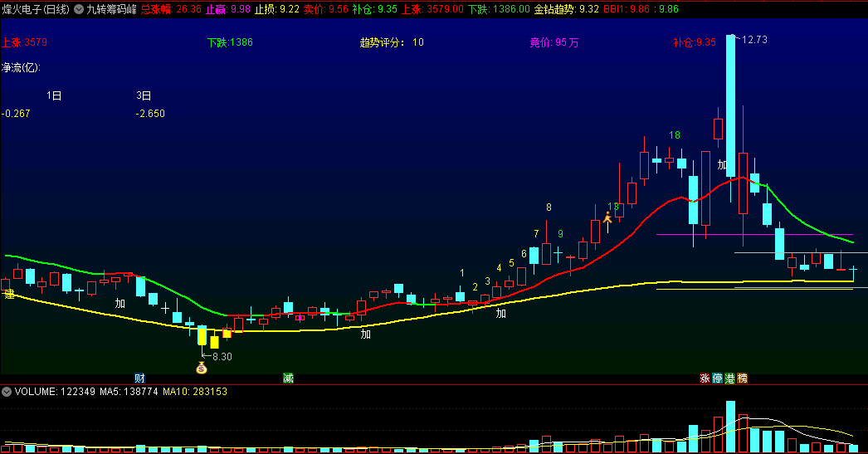Select the 九转筹码峰 indicator name

[111, 9]
